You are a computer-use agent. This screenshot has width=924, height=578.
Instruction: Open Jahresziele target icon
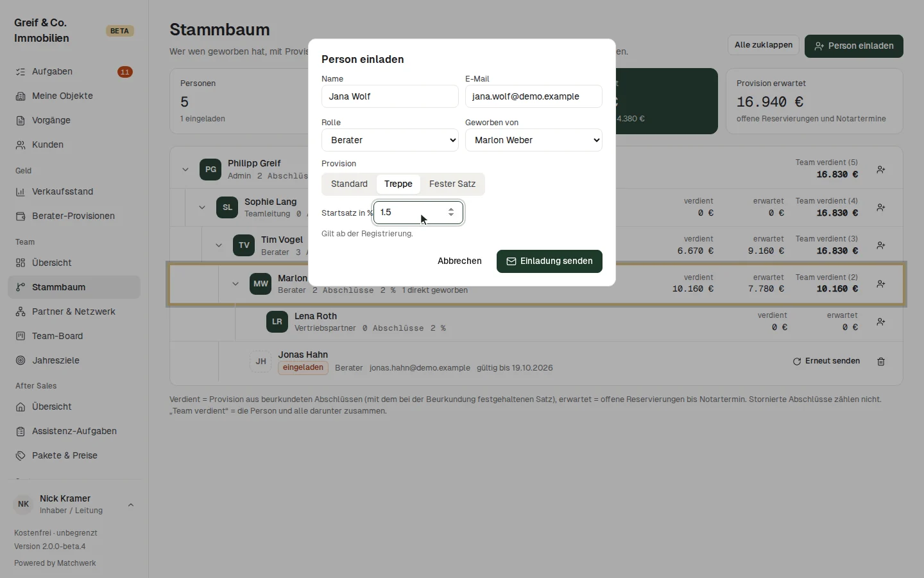pyautogui.click(x=21, y=360)
